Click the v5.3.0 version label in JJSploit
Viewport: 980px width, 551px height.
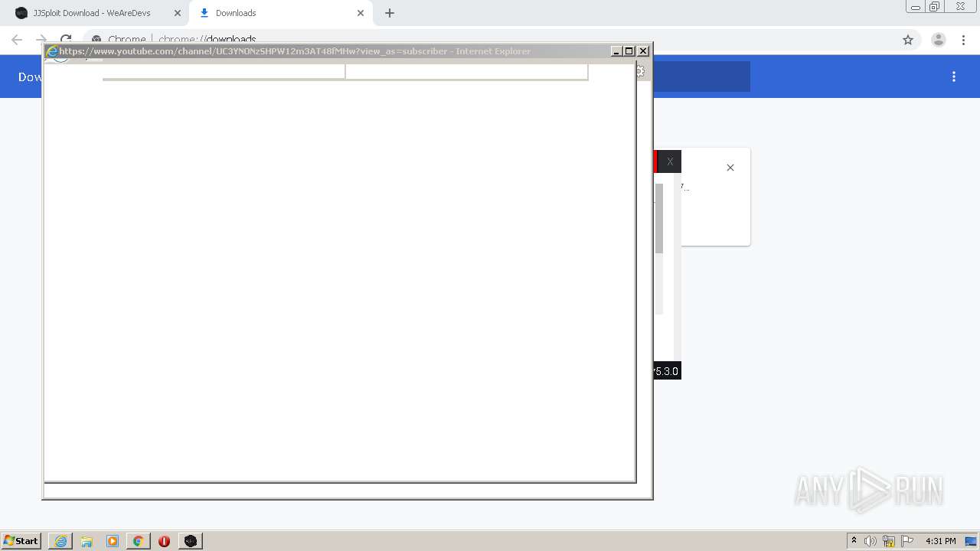click(x=666, y=371)
